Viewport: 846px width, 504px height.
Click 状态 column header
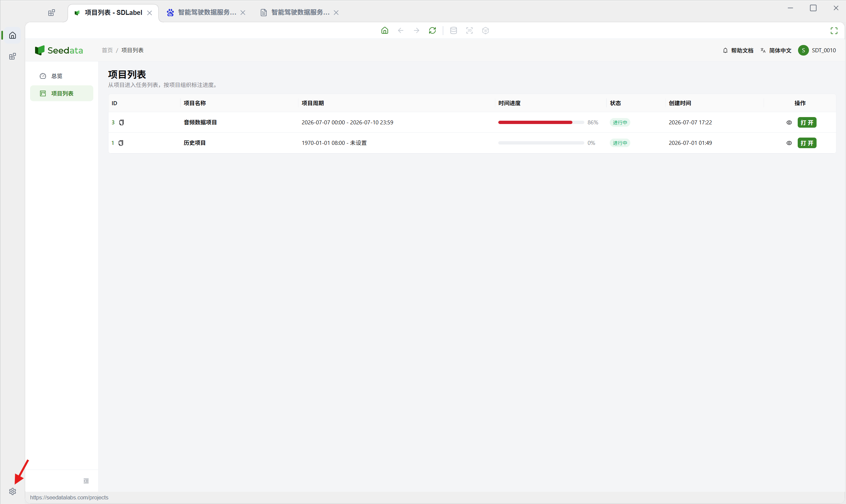tap(615, 103)
